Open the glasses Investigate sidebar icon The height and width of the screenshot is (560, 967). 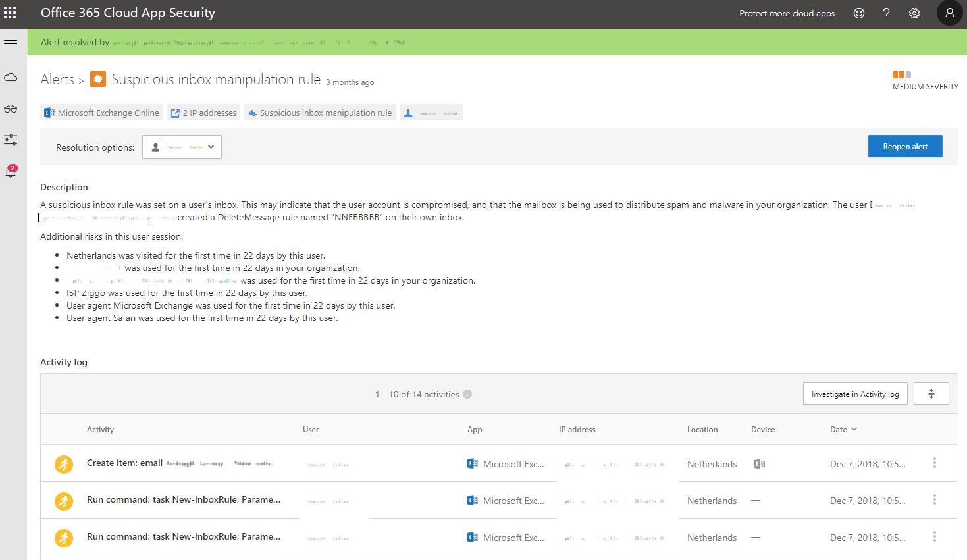click(x=11, y=109)
